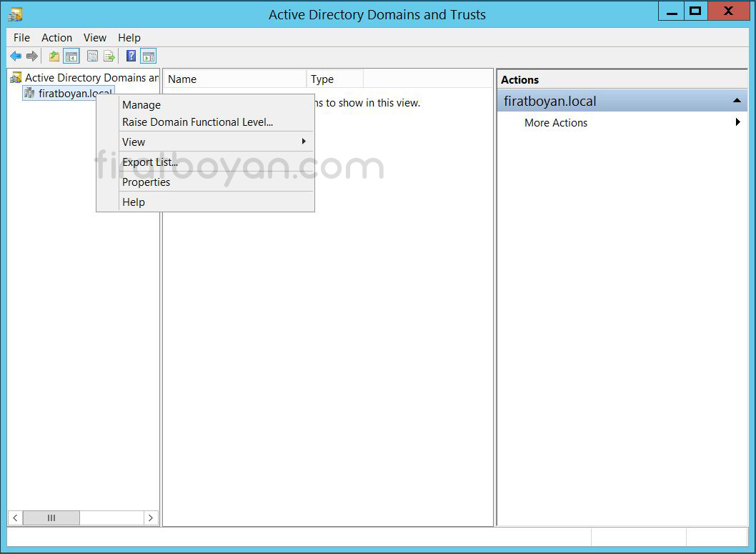The height and width of the screenshot is (554, 756).
Task: Open the Help menu in menu bar
Action: [x=129, y=38]
